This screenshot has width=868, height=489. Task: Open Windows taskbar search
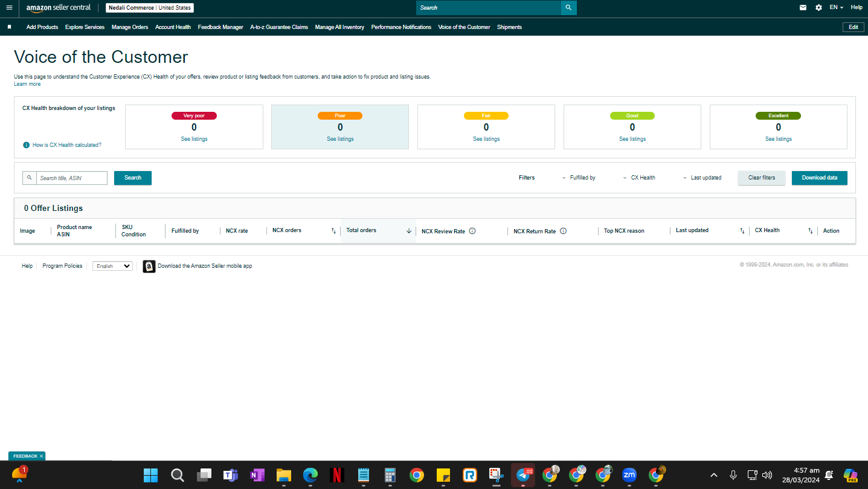pos(177,475)
